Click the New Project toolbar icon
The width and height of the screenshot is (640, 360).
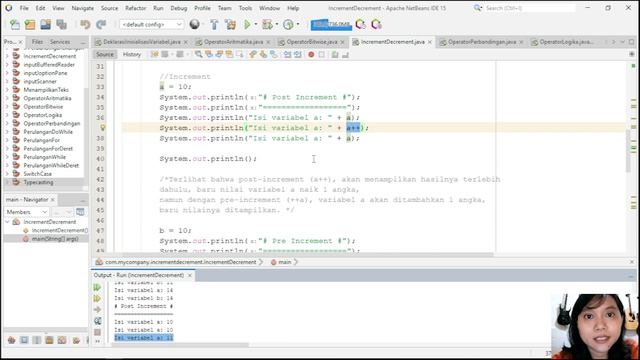click(x=30, y=24)
